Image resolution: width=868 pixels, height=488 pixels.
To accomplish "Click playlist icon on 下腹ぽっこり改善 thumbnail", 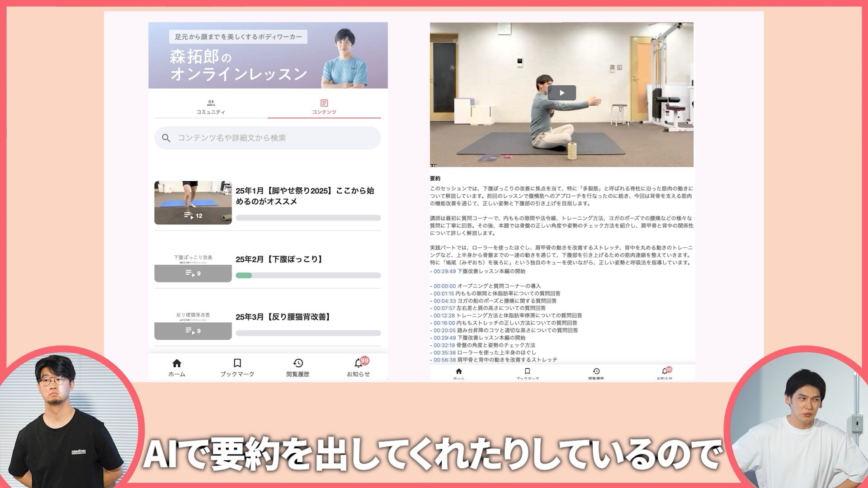I will 190,273.
